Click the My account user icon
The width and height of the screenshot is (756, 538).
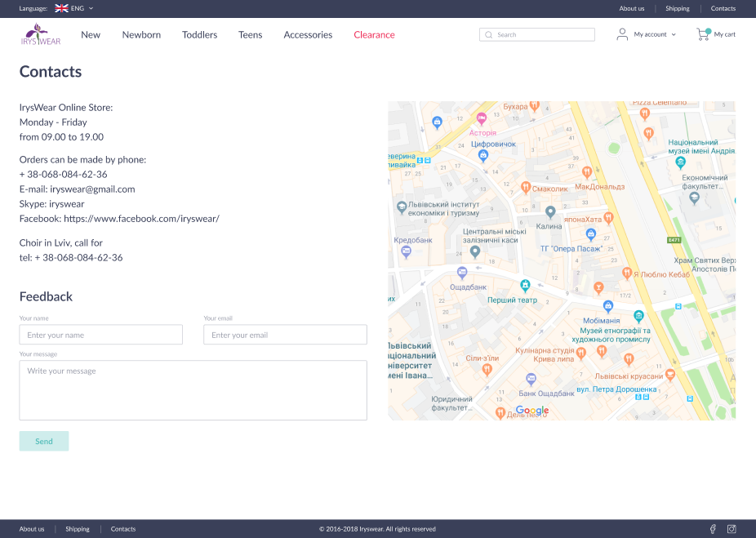(x=622, y=34)
